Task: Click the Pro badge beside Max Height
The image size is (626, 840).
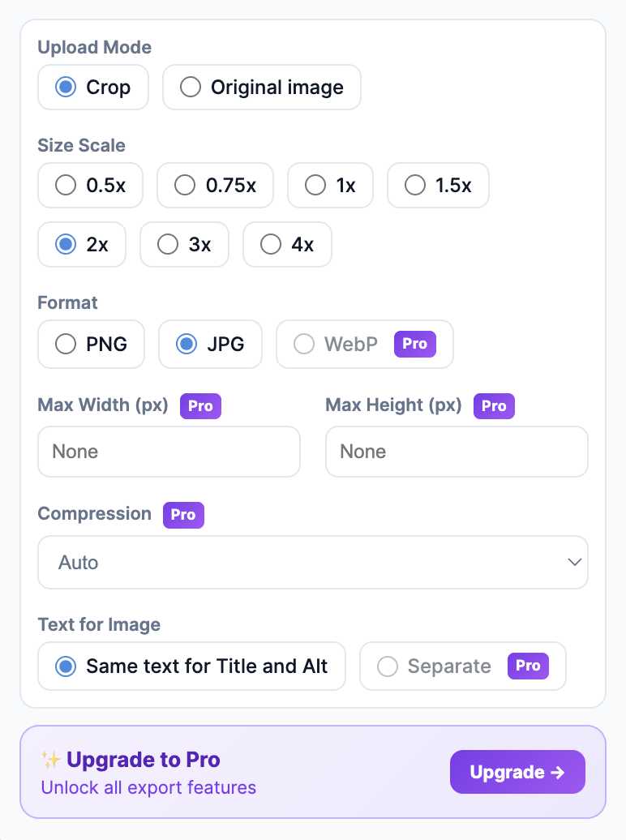Action: pos(493,405)
